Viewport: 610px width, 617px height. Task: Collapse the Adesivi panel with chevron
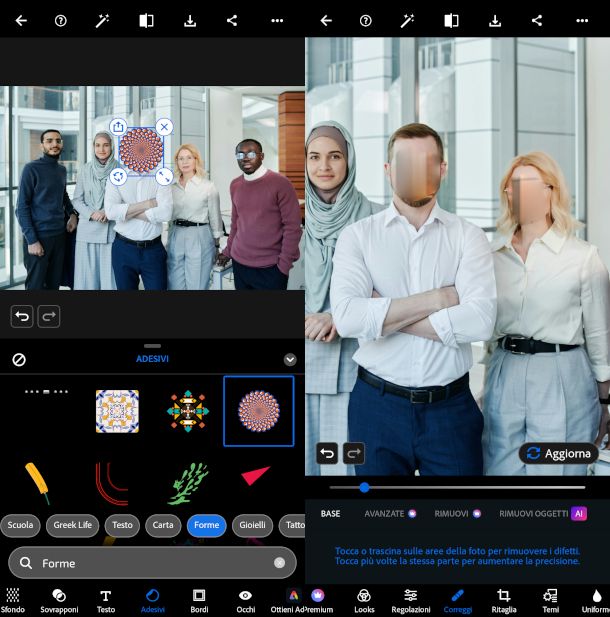tap(290, 359)
